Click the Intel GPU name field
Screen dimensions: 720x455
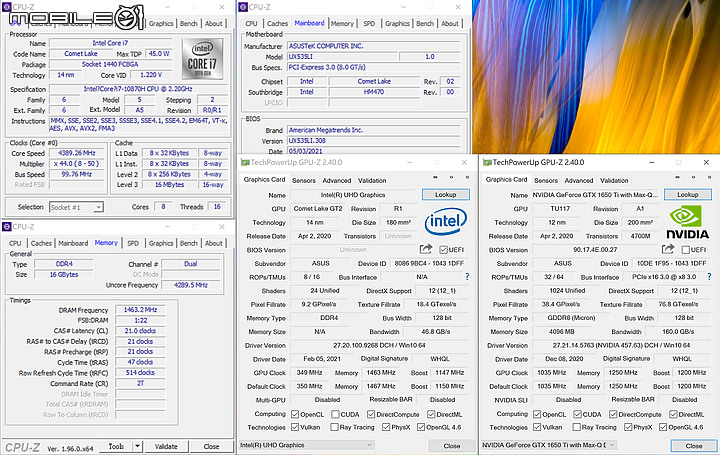click(353, 195)
